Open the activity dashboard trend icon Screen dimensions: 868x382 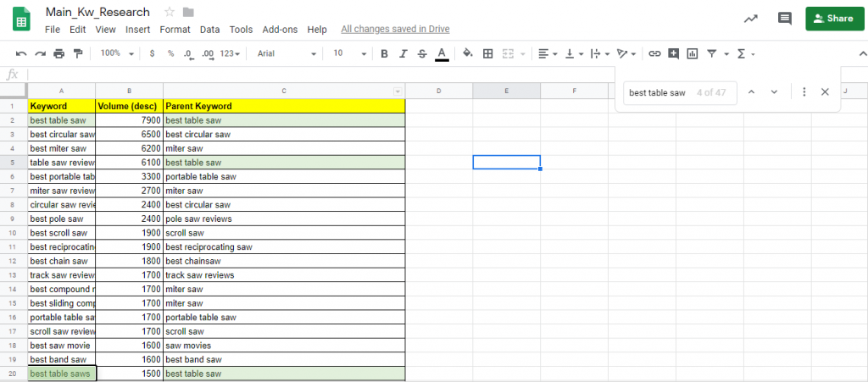pyautogui.click(x=751, y=19)
